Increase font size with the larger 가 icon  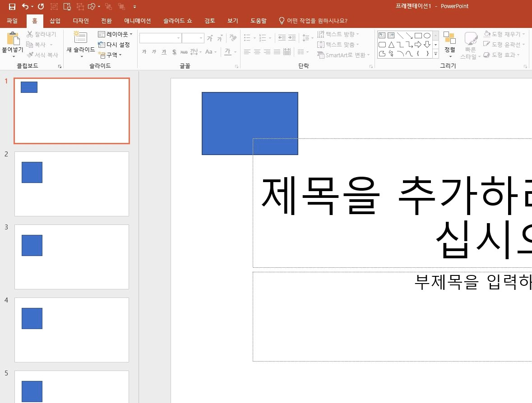(x=210, y=38)
